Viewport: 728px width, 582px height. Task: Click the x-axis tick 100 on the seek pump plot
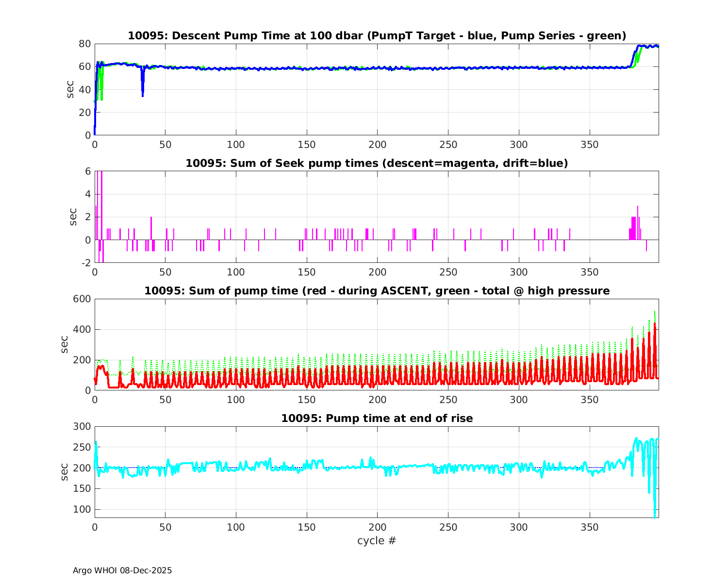236,272
